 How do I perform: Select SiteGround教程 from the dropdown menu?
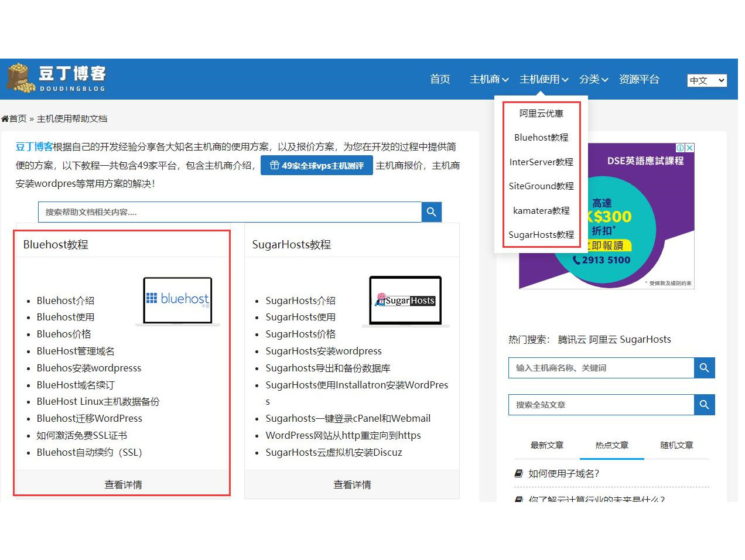(541, 186)
